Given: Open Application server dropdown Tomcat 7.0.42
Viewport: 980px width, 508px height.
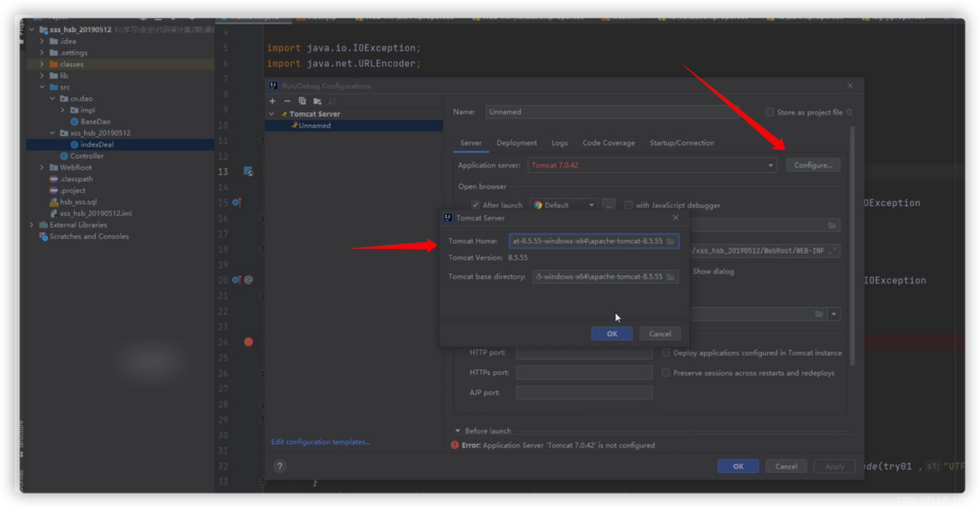Looking at the screenshot, I should coord(652,165).
